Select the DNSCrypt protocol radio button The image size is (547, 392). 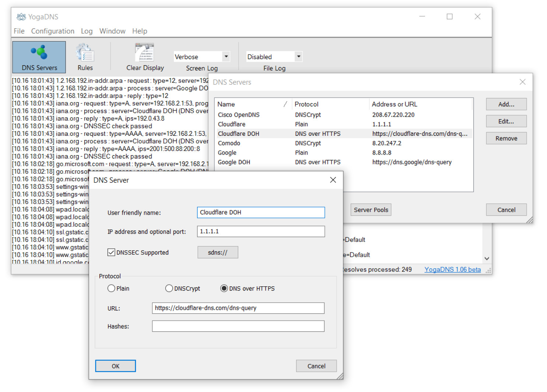click(x=169, y=289)
